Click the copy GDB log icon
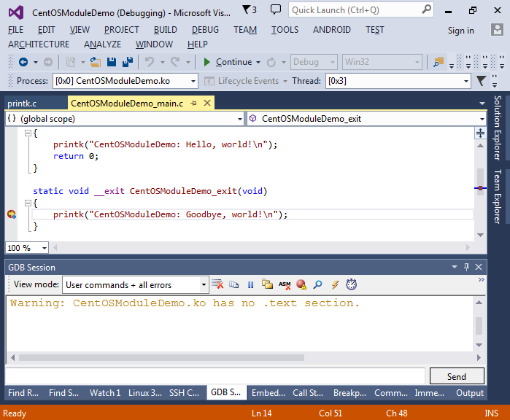The height and width of the screenshot is (420, 510). point(233,284)
